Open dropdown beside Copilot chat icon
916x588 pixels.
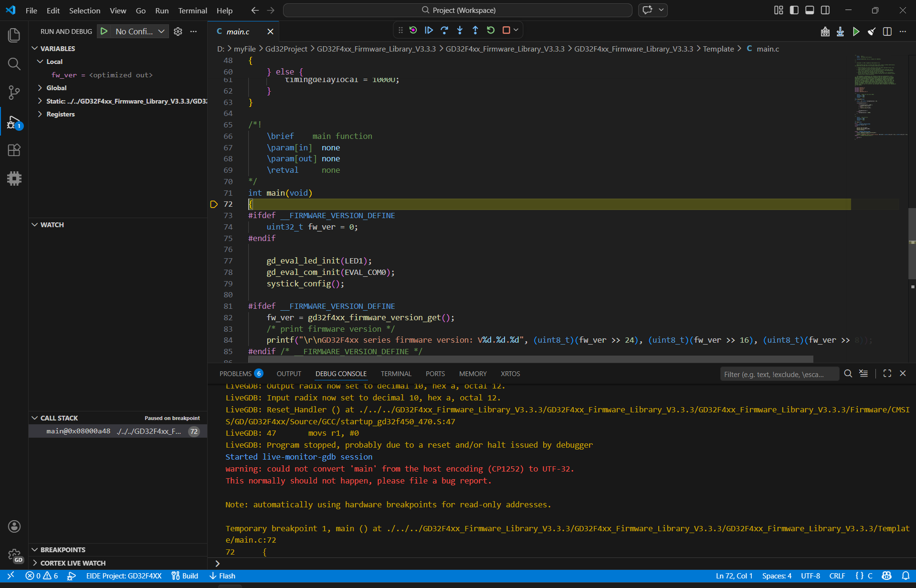tap(661, 10)
